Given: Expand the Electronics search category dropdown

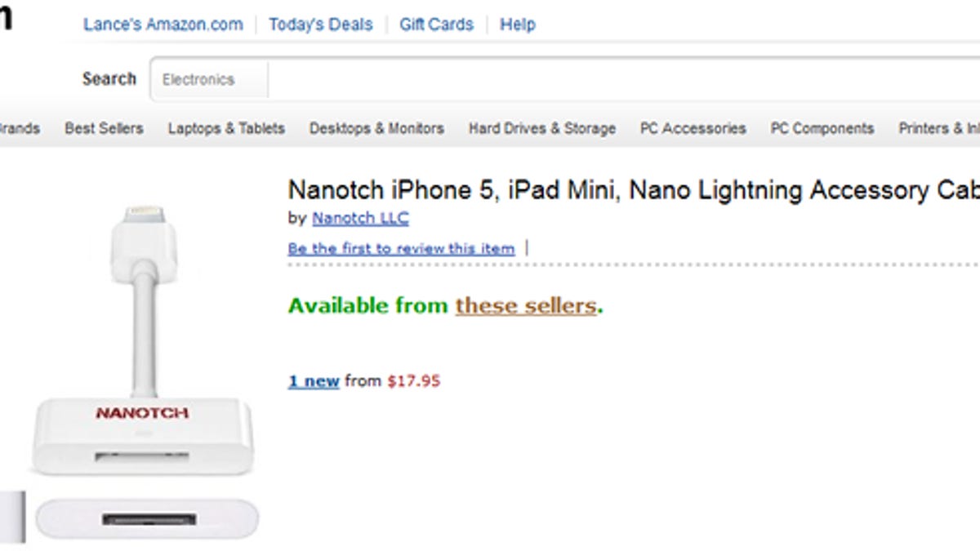Looking at the screenshot, I should pyautogui.click(x=209, y=80).
